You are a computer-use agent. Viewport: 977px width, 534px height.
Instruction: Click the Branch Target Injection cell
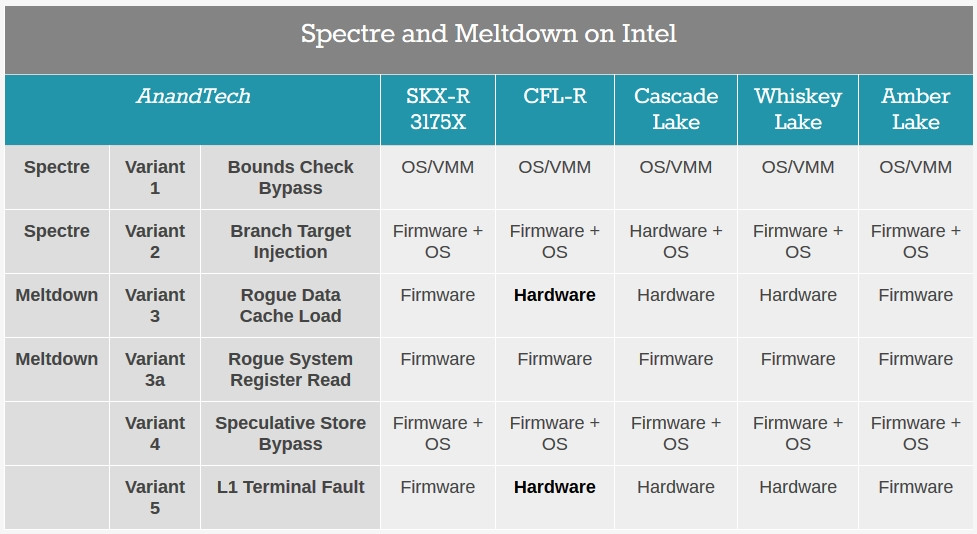click(x=290, y=242)
